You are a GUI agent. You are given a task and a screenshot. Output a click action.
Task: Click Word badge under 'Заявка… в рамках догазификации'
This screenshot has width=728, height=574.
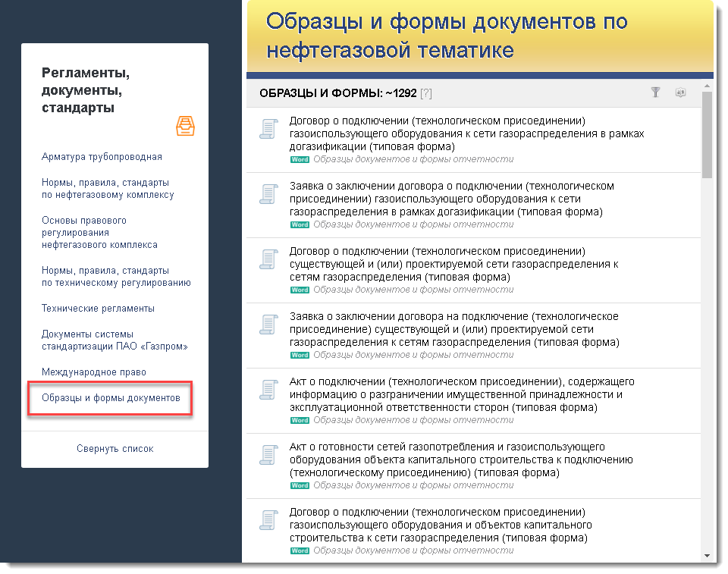click(300, 224)
